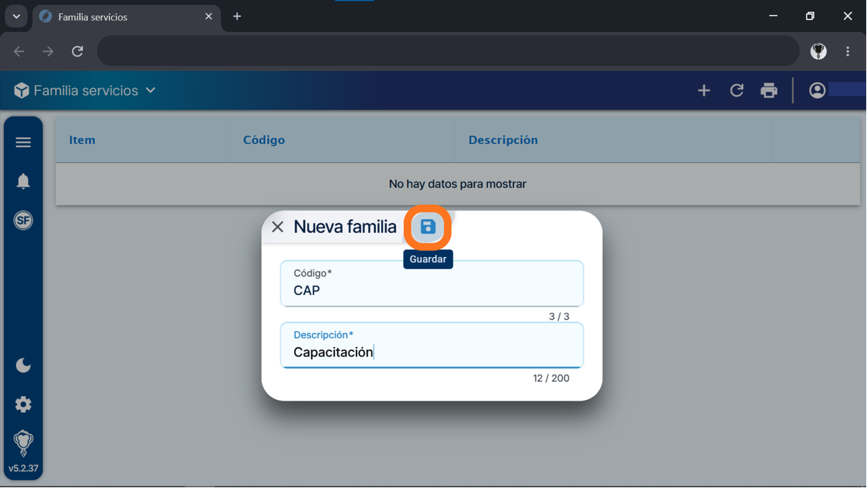
Task: Expand the Familia servicios dropdown chevron
Action: click(151, 90)
